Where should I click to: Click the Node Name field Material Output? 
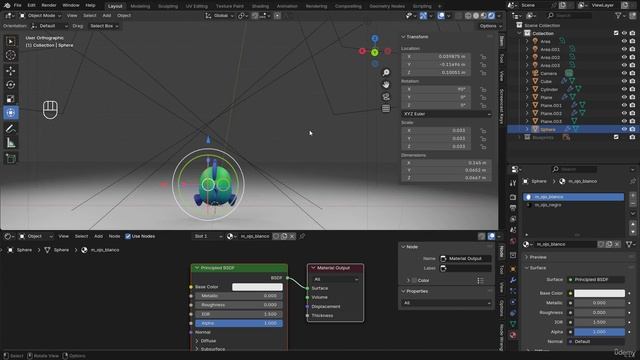tap(466, 258)
